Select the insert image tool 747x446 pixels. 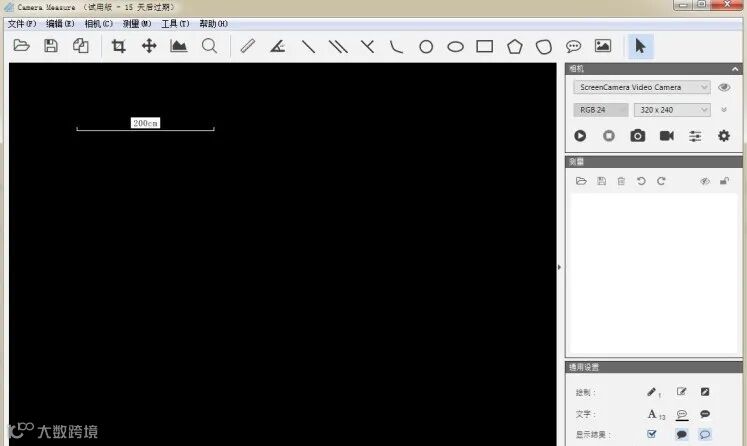pyautogui.click(x=603, y=46)
